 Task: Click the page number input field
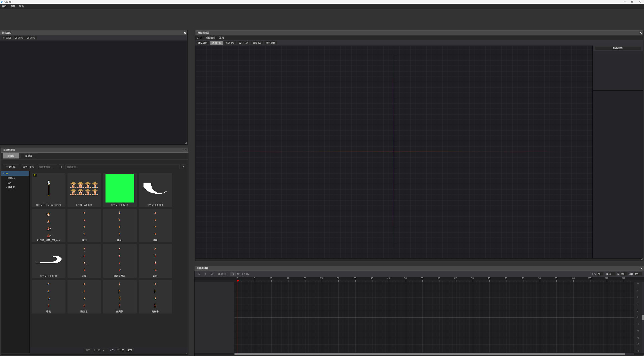pyautogui.click(x=105, y=350)
